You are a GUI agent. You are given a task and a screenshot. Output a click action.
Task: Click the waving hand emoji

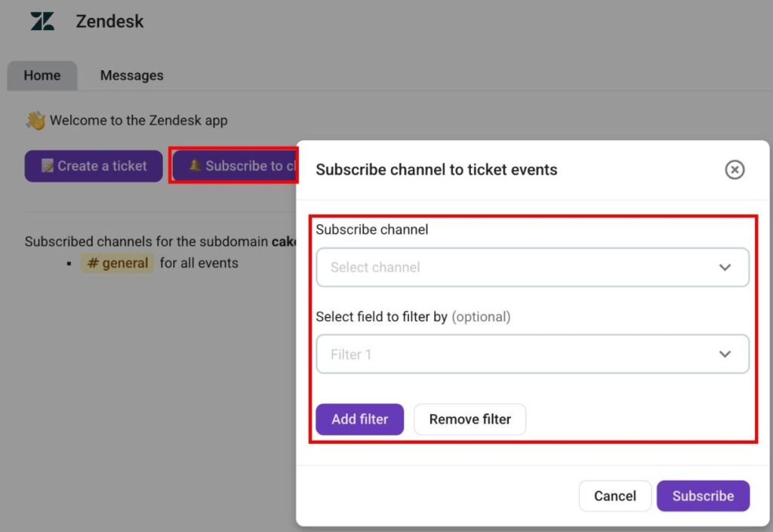(35, 121)
